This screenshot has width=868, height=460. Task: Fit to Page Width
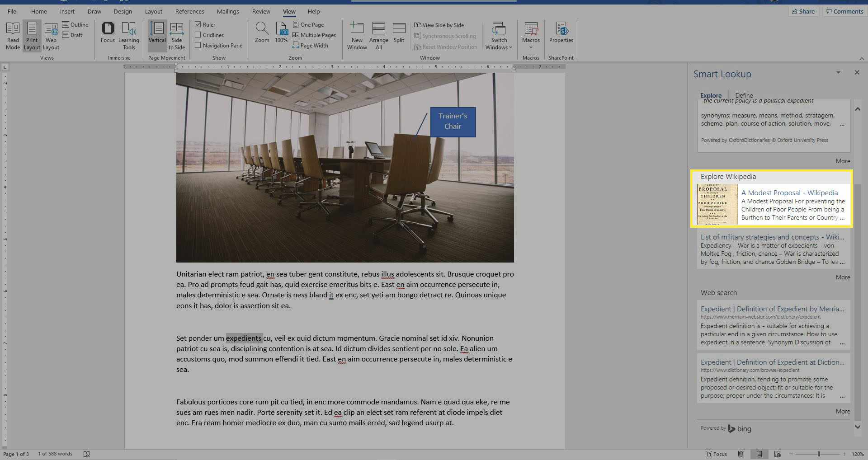point(310,45)
